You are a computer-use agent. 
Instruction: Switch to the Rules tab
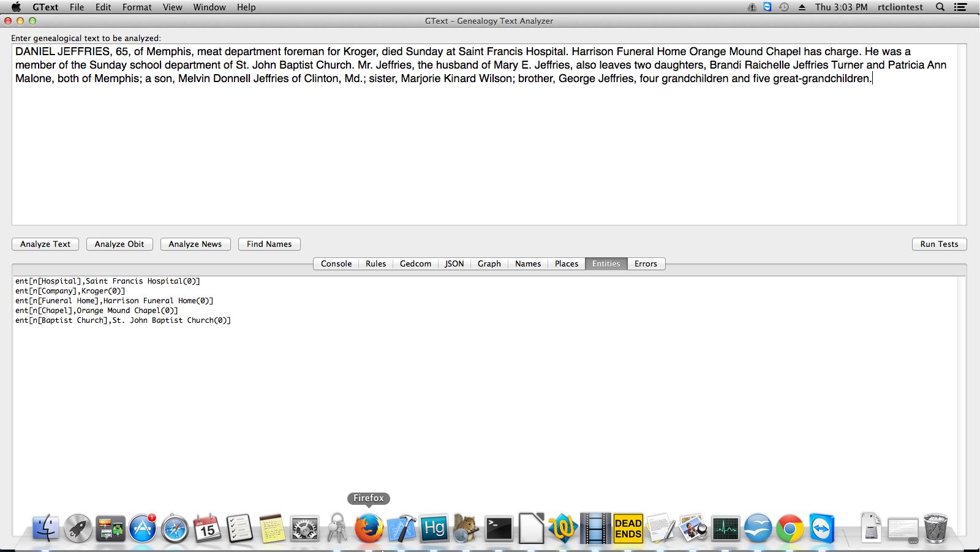[375, 263]
